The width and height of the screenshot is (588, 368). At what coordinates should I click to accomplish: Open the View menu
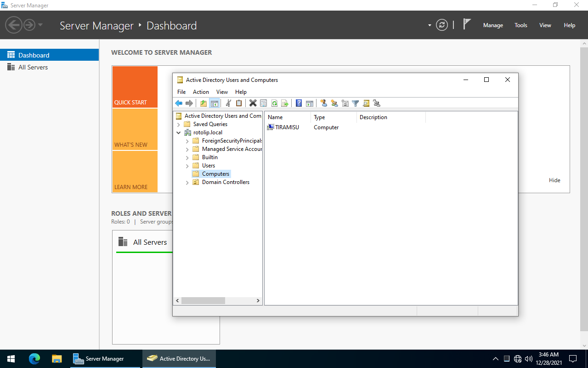coord(222,92)
